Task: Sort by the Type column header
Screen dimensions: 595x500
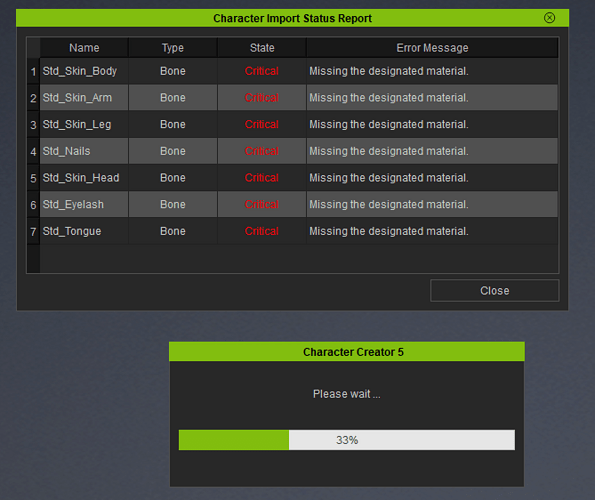Action: [x=173, y=48]
